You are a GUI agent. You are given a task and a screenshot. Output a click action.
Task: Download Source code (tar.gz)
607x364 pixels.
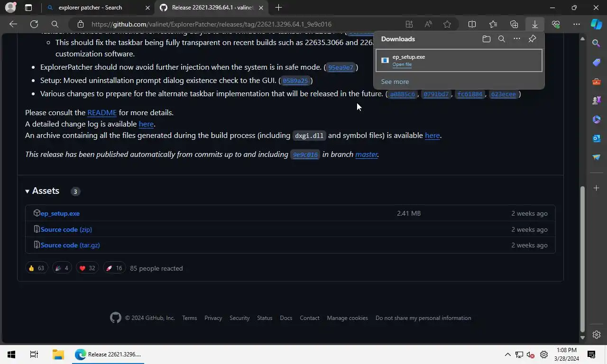pos(70,245)
